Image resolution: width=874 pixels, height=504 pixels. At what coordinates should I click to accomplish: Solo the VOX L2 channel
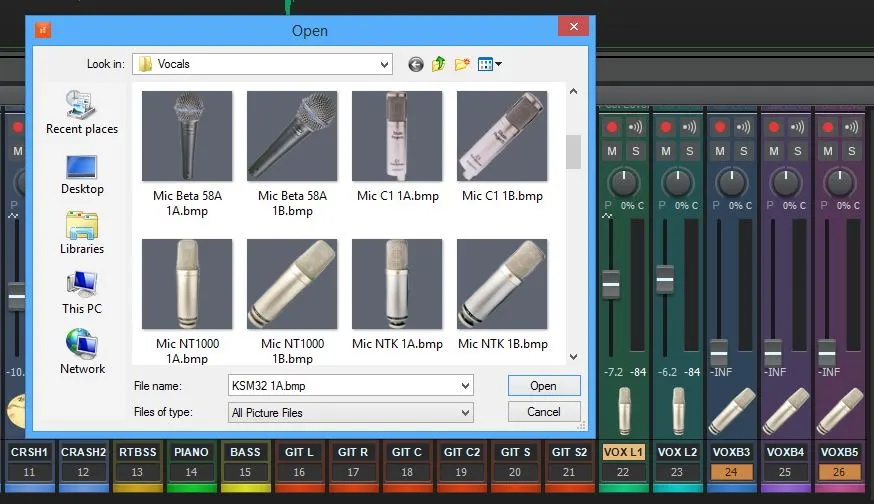pyautogui.click(x=690, y=151)
